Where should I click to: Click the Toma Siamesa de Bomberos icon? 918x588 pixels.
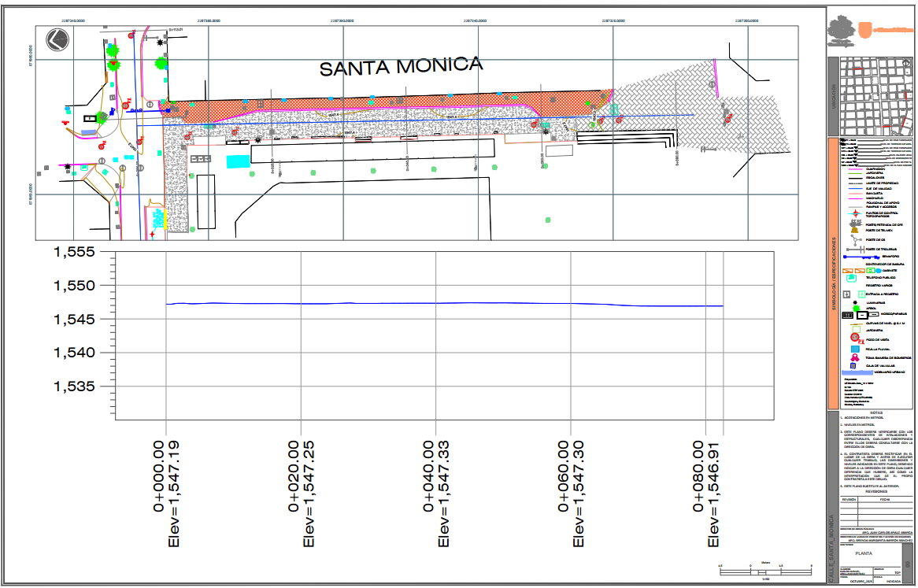coord(854,358)
